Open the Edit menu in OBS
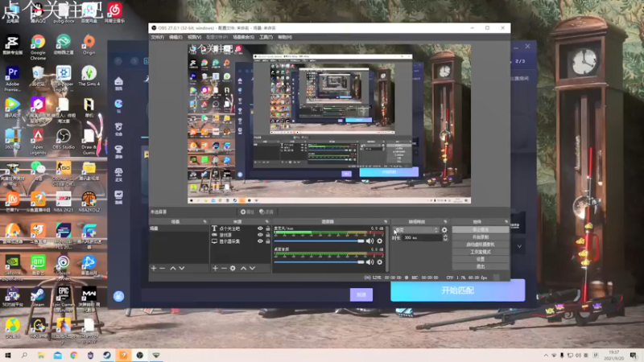This screenshot has height=362, width=644. (x=175, y=37)
